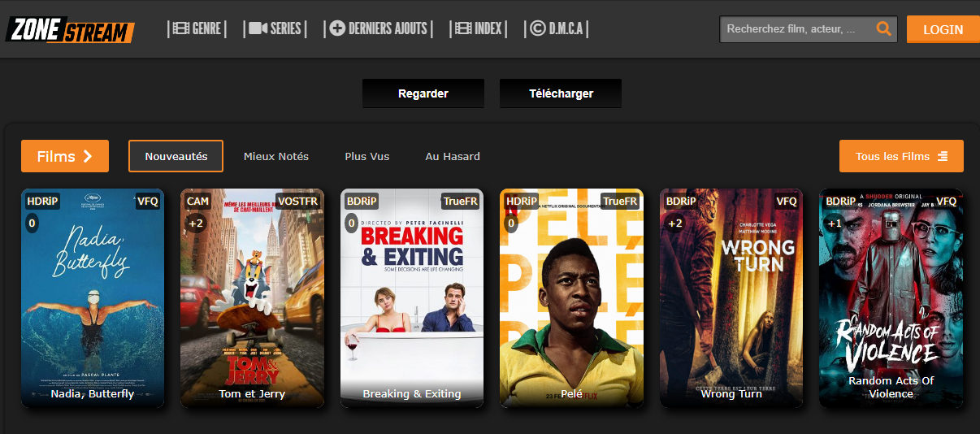Open the Tom et Jerry poster
This screenshot has width=980, height=434.
[253, 297]
